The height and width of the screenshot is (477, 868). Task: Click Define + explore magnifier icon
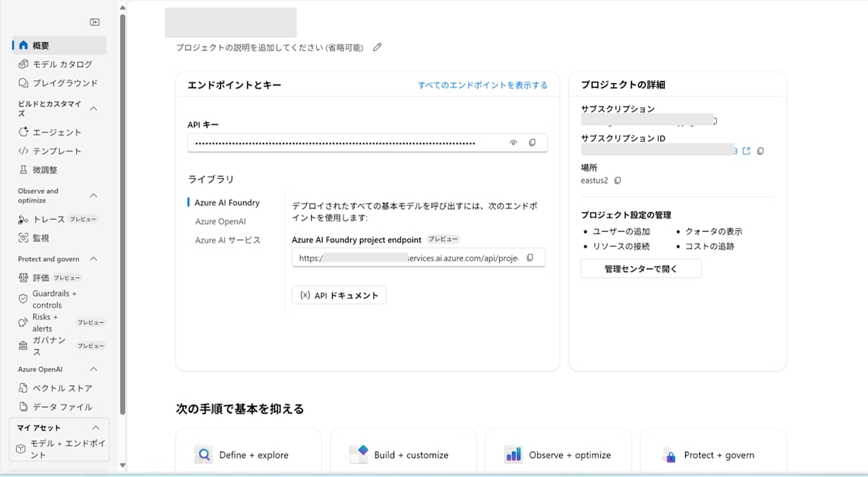(x=204, y=455)
